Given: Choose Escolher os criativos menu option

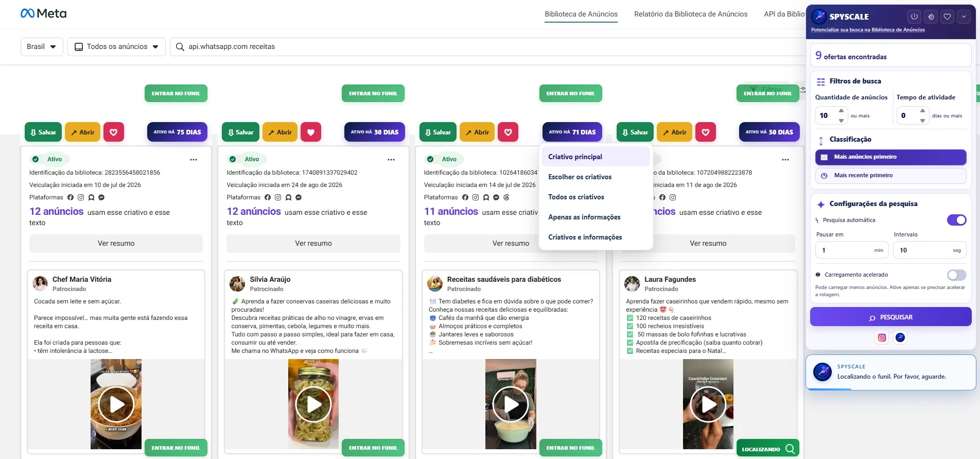Looking at the screenshot, I should 596,177.
